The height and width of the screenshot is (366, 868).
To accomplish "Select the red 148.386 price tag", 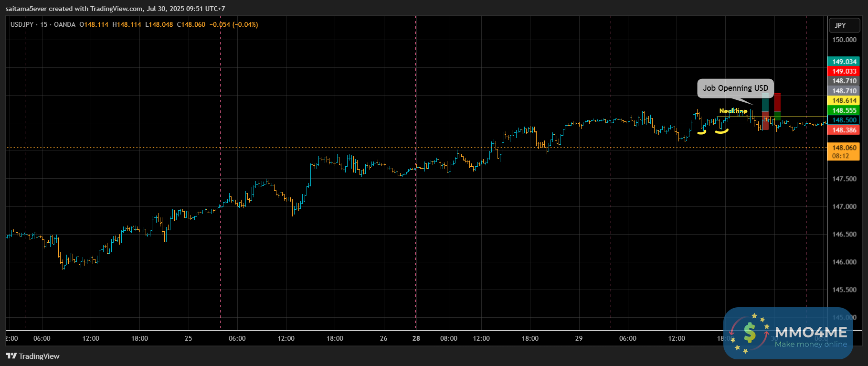I will tap(844, 130).
